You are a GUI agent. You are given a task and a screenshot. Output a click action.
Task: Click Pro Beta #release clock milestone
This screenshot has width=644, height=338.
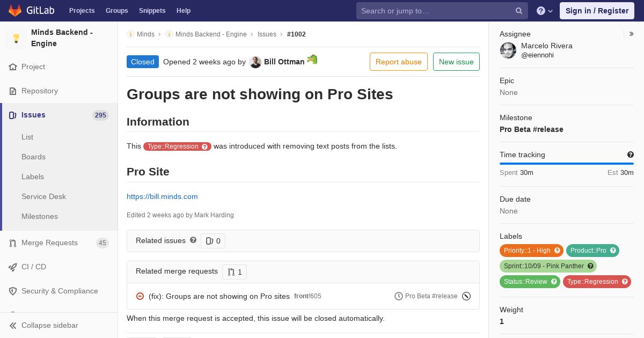tap(426, 296)
